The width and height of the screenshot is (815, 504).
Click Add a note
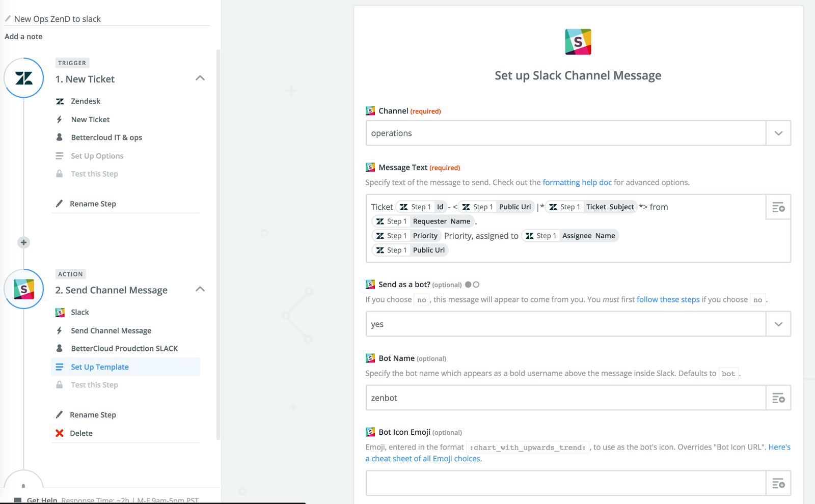pyautogui.click(x=23, y=37)
